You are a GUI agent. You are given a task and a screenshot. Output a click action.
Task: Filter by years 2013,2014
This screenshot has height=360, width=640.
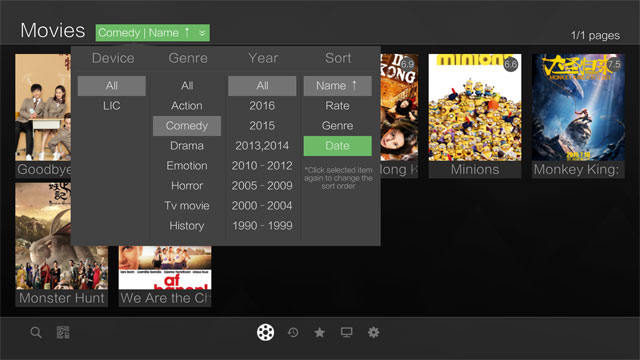pyautogui.click(x=262, y=146)
